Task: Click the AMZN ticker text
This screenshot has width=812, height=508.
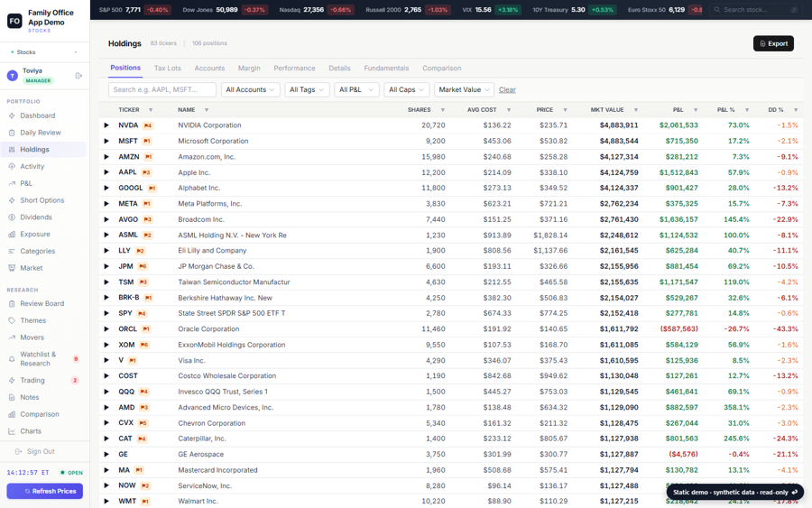Action: point(128,156)
